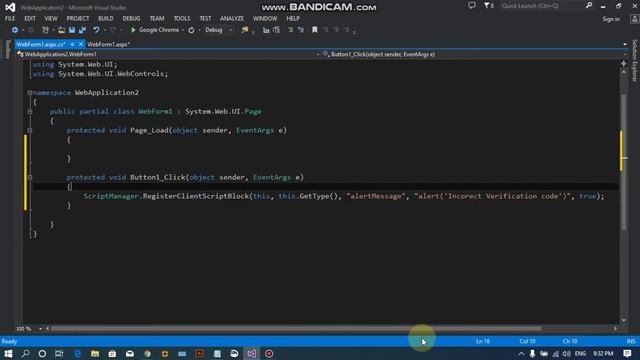Open the Solution Explorer side panel
Screen dimensions: 640x360
pyautogui.click(x=635, y=60)
